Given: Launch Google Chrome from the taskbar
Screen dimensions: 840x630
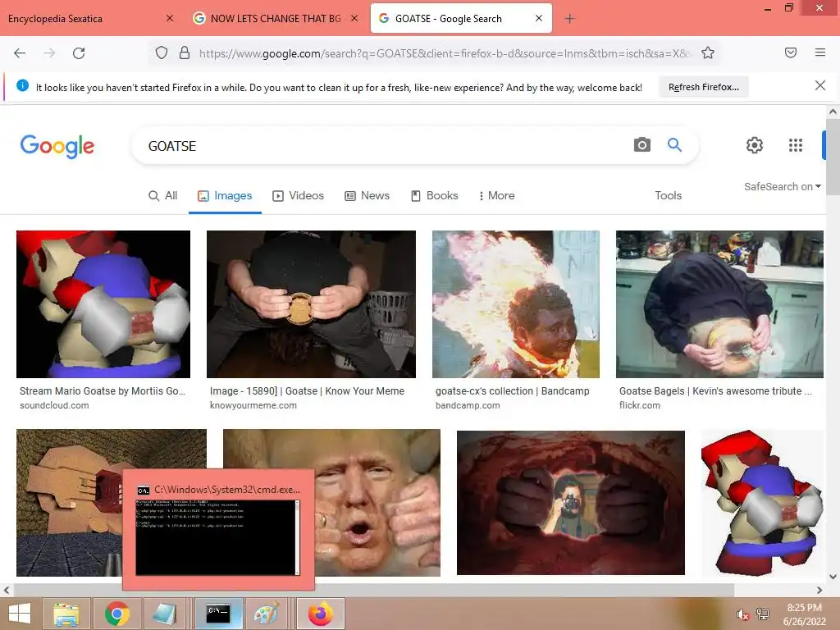Looking at the screenshot, I should click(x=116, y=614).
